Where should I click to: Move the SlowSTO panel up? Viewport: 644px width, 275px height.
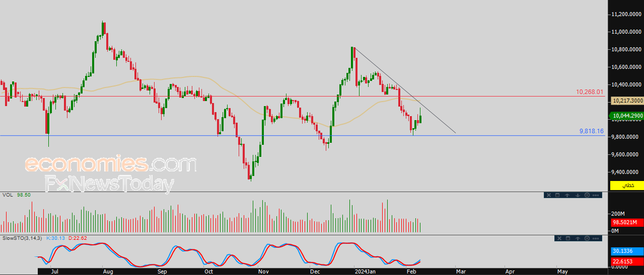click(578, 238)
